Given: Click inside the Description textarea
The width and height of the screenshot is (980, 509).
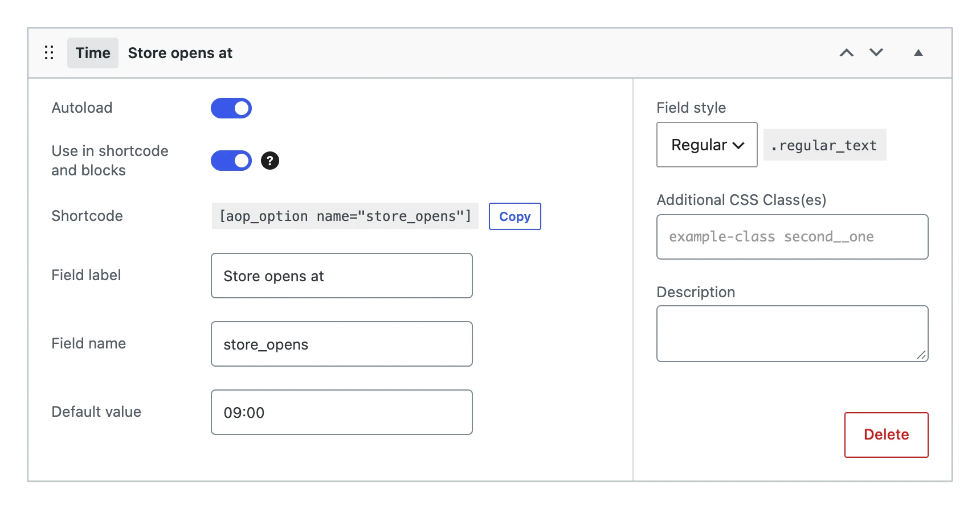Looking at the screenshot, I should [x=793, y=334].
